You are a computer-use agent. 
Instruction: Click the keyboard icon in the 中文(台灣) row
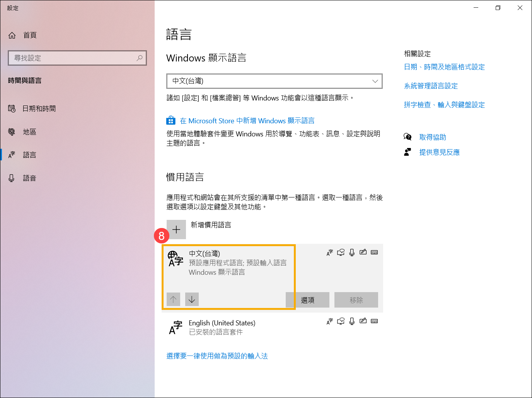374,252
